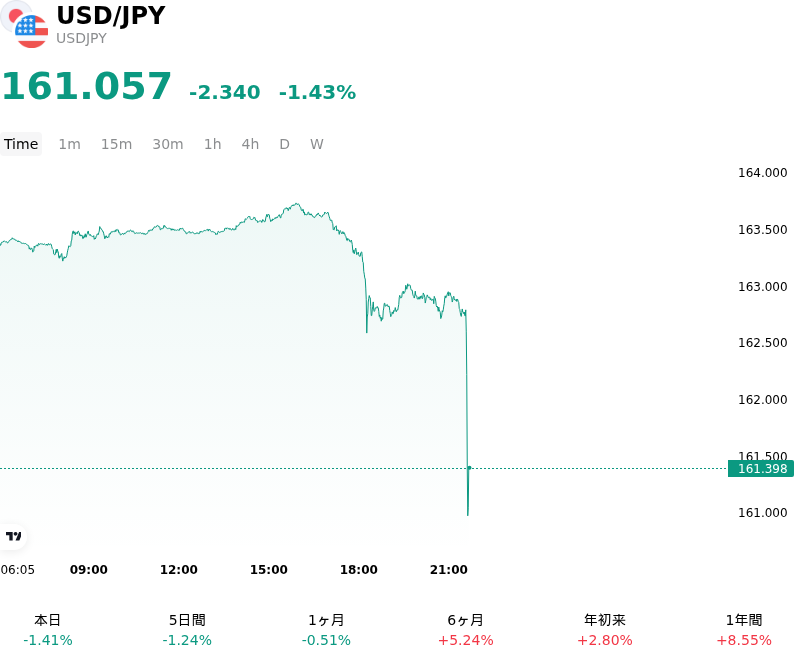Click the USD/JPY title link
The height and width of the screenshot is (660, 800).
click(x=111, y=15)
